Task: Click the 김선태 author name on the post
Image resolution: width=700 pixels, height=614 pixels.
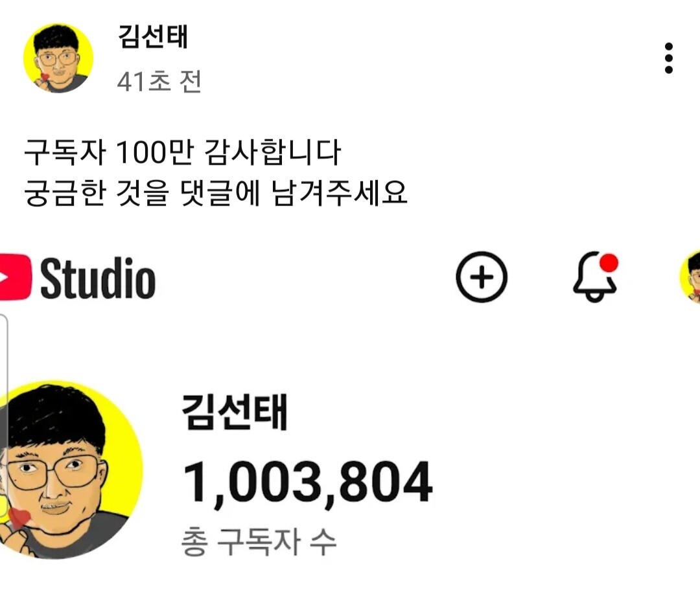Action: click(x=153, y=36)
